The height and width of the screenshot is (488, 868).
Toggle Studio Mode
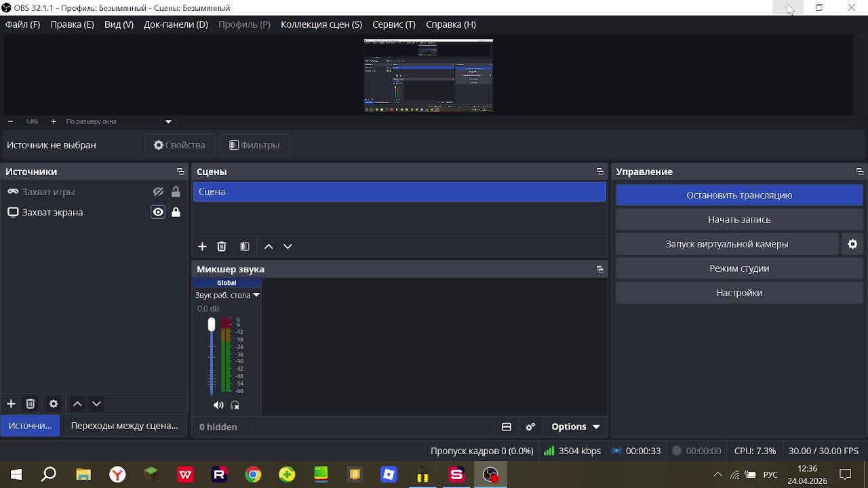[739, 268]
